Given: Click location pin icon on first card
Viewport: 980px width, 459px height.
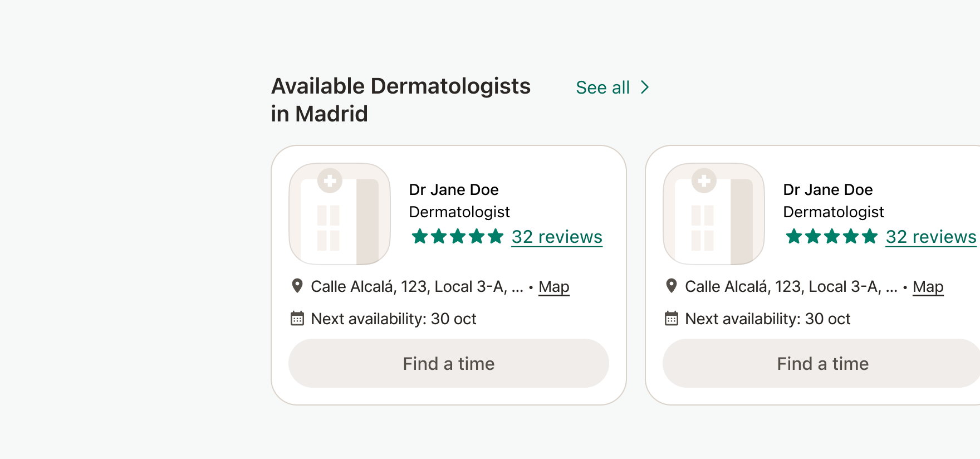Looking at the screenshot, I should pos(297,286).
